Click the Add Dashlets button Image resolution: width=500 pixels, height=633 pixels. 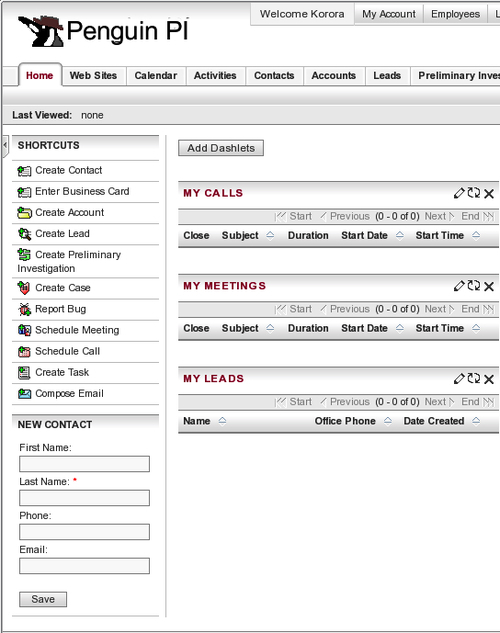point(221,148)
